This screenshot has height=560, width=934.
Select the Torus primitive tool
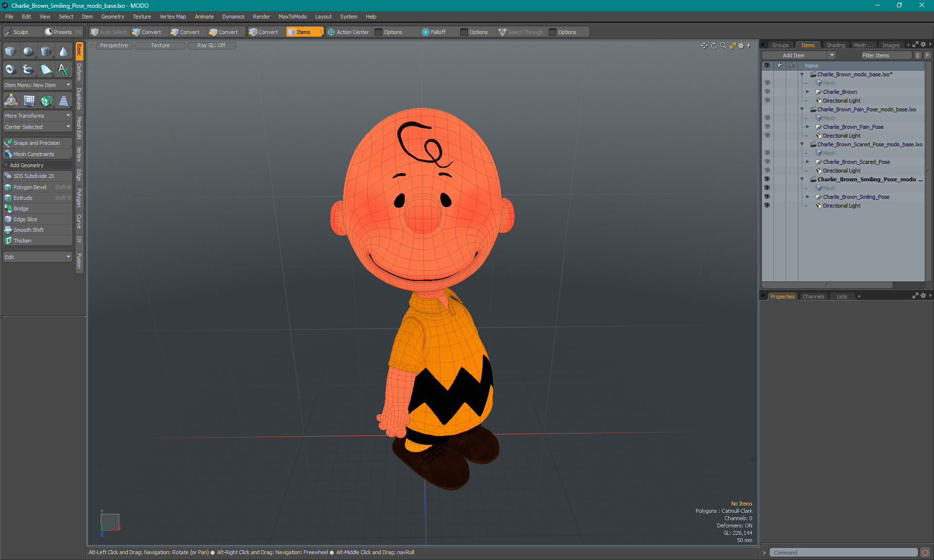point(11,70)
